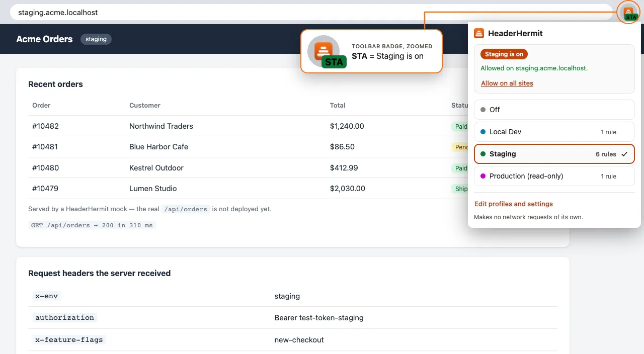Click customer Kestrel Outdoor
644x354 pixels.
pyautogui.click(x=156, y=168)
